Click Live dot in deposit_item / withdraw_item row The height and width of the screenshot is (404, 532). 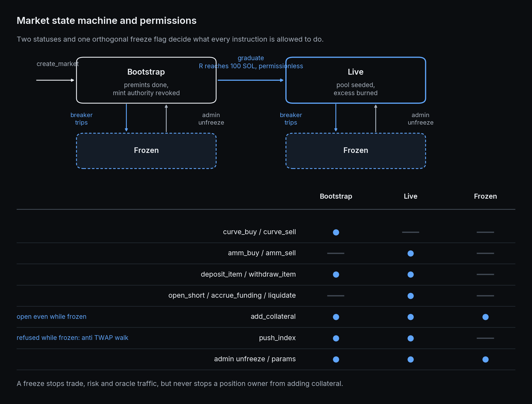pyautogui.click(x=411, y=274)
